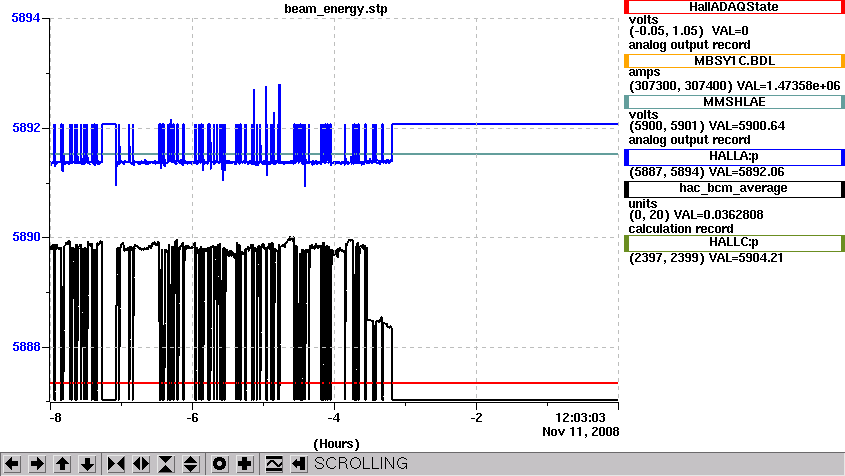Click the -6 hours x-axis label
845x476 pixels.
[x=192, y=418]
